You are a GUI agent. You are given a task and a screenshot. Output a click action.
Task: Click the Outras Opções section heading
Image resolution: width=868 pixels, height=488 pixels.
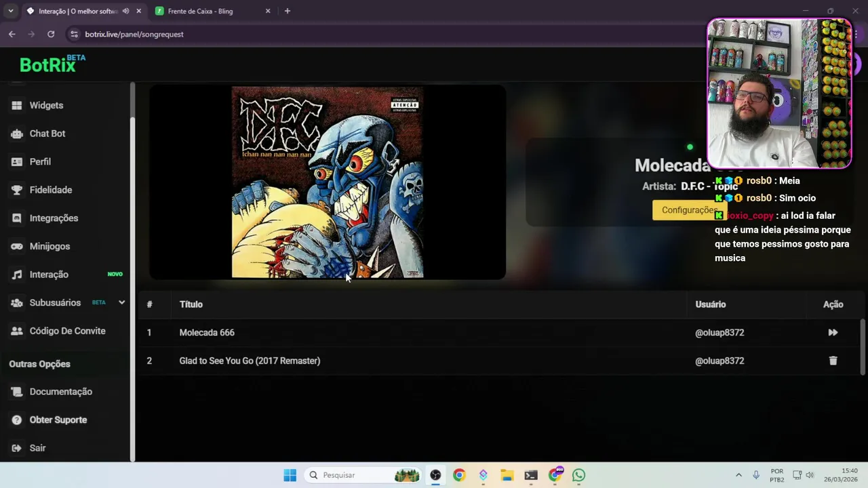(39, 364)
